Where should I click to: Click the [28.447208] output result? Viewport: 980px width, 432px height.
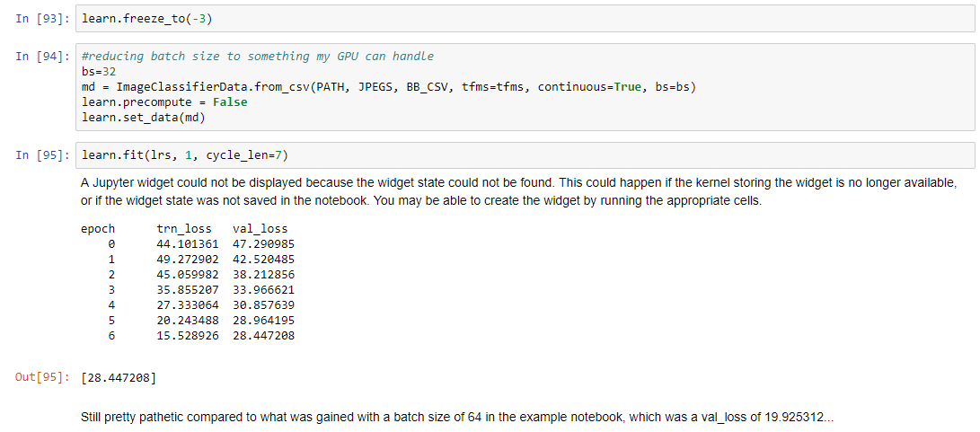click(x=119, y=378)
